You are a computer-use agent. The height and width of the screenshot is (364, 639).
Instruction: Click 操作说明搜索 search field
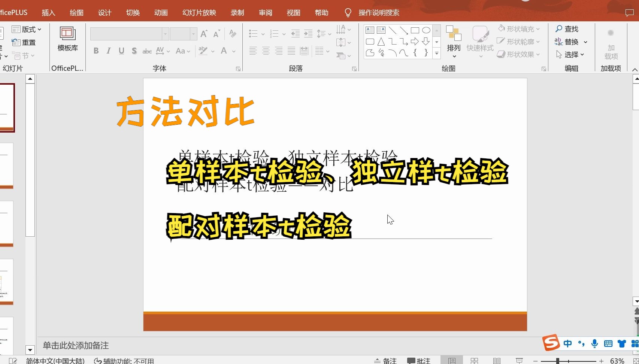coord(379,13)
